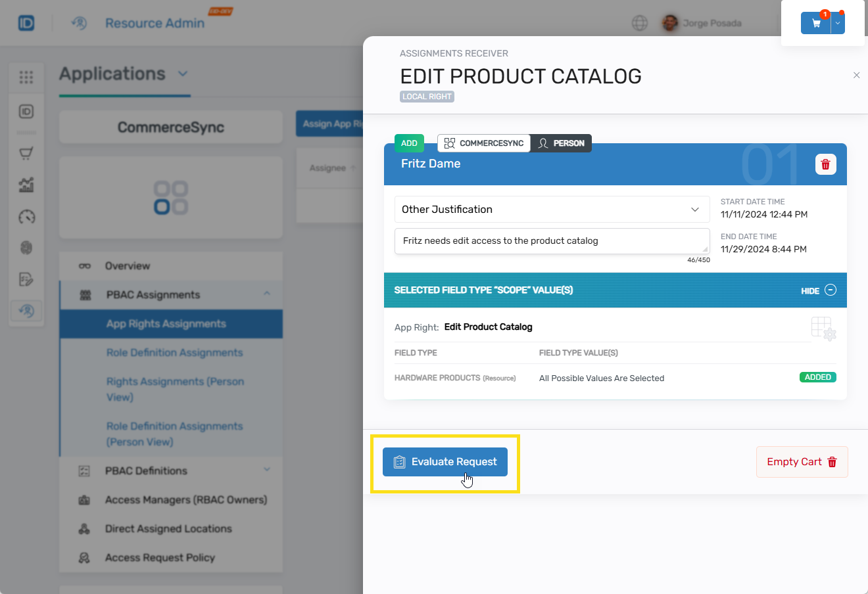This screenshot has height=594, width=868.
Task: Select Role Definition Assignments in the menu
Action: pyautogui.click(x=175, y=352)
